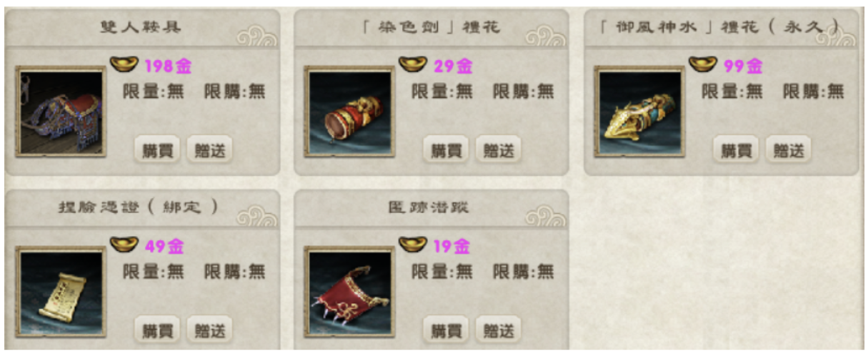The image size is (868, 354).
Task: Click the 匿跡潛蹤 red cloth item image
Action: (349, 292)
